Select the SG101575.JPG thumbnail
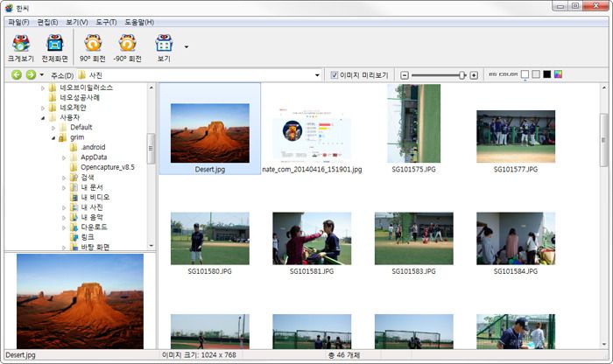This screenshot has width=613, height=364. tap(413, 123)
